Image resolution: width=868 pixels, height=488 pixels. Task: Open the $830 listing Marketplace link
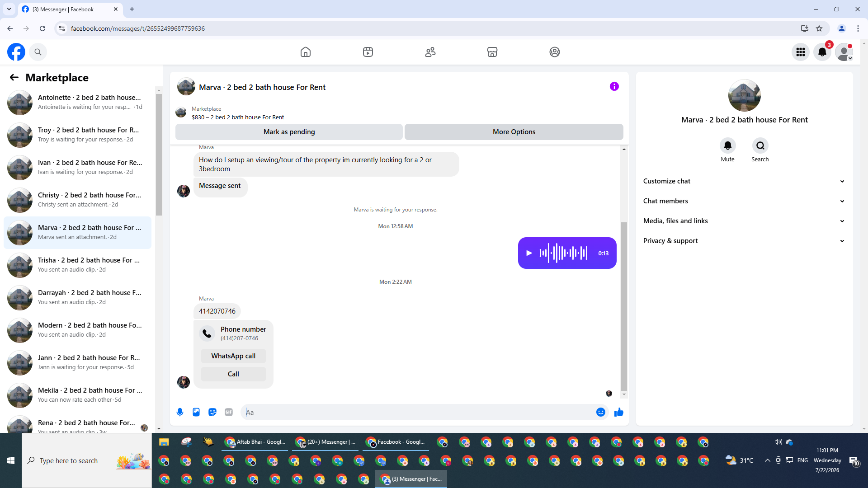pyautogui.click(x=238, y=117)
